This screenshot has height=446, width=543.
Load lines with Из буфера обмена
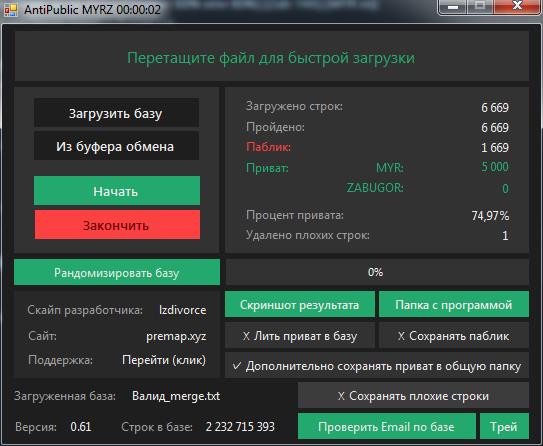click(x=116, y=146)
